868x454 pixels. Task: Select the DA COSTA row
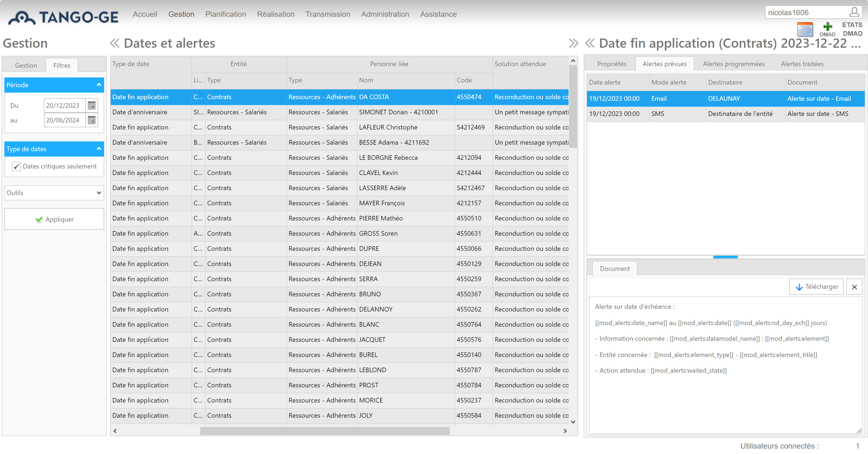pyautogui.click(x=340, y=97)
